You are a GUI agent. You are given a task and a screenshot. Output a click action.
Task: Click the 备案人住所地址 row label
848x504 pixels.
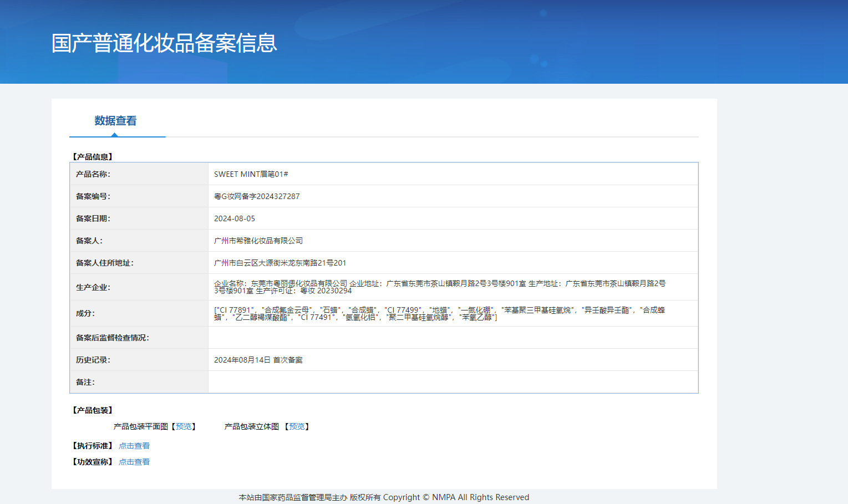click(105, 263)
